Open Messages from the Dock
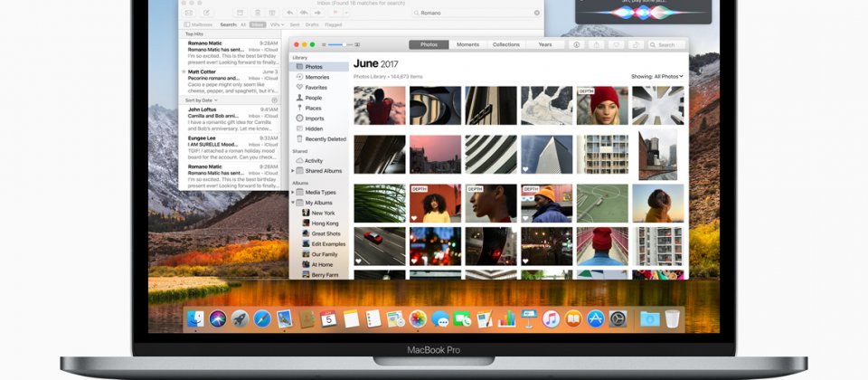This screenshot has height=380, width=868. pyautogui.click(x=440, y=318)
